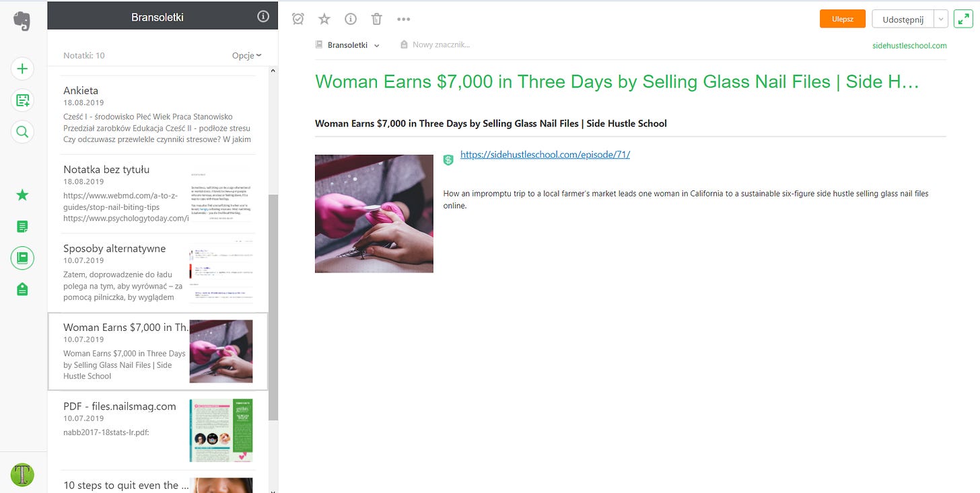The image size is (980, 493).
Task: Click the bold article heading
Action: pos(491,124)
